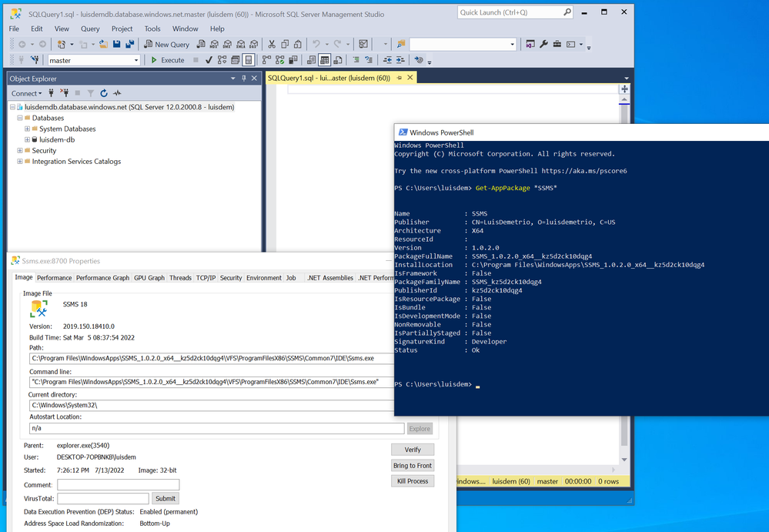Toggle Results to Text icon

click(312, 60)
